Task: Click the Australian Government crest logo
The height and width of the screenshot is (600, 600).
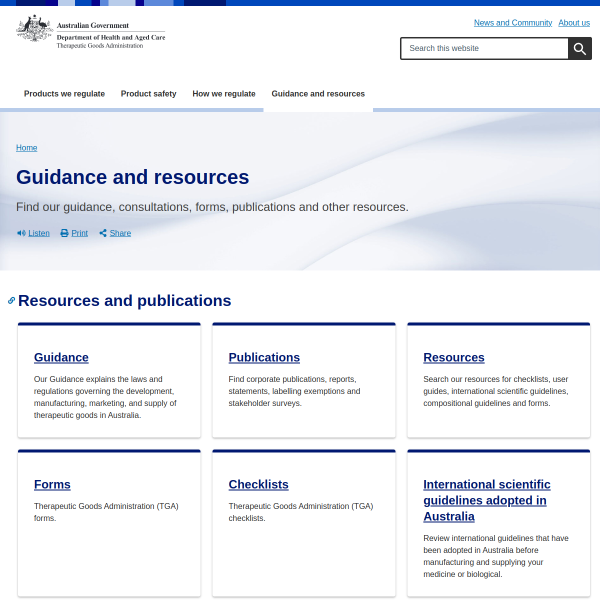Action: point(34,28)
